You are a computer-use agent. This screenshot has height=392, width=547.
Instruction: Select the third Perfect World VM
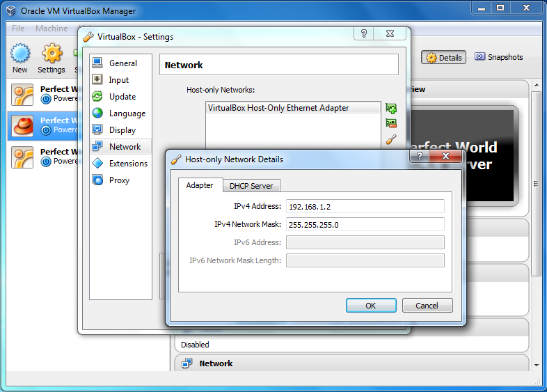44,157
